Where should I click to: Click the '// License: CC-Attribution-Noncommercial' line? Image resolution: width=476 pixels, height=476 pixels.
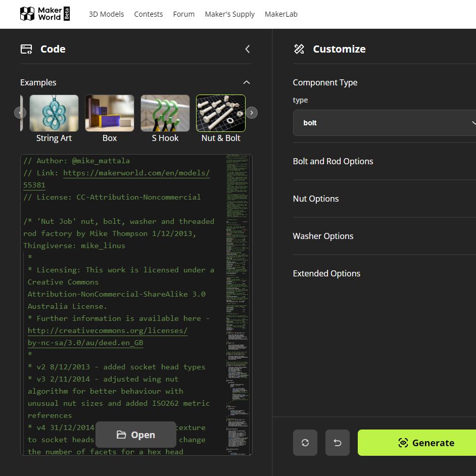(x=112, y=197)
